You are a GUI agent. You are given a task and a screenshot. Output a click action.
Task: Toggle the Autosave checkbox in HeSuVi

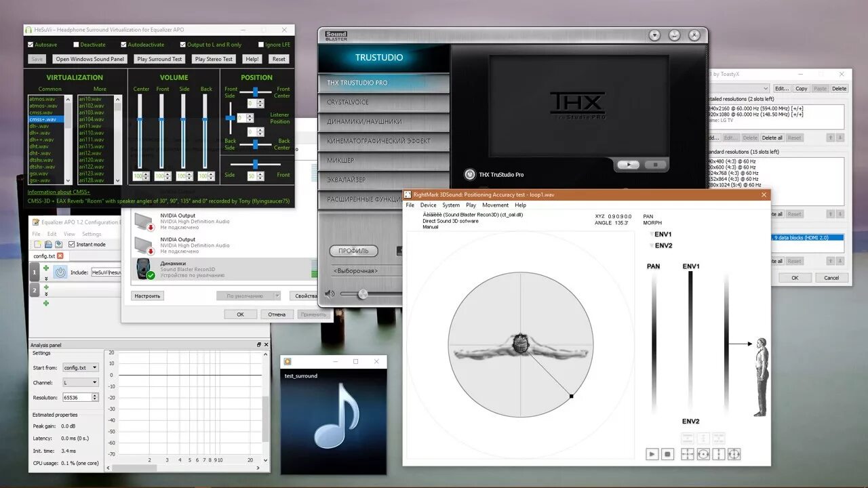click(x=31, y=45)
